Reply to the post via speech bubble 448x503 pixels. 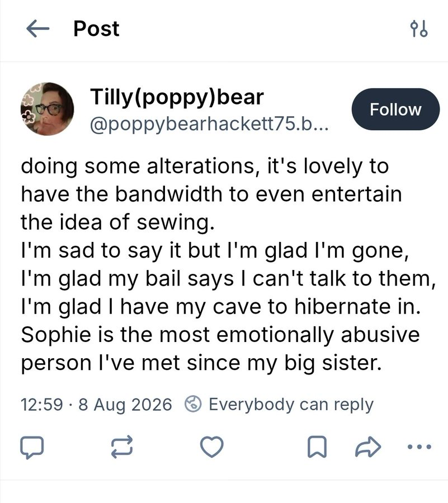tap(32, 447)
